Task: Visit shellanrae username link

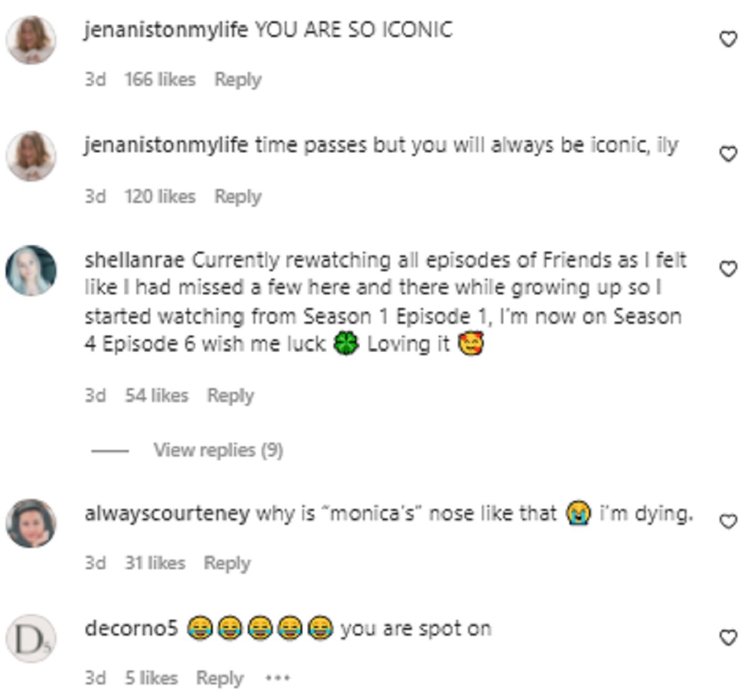Action: coord(136,260)
